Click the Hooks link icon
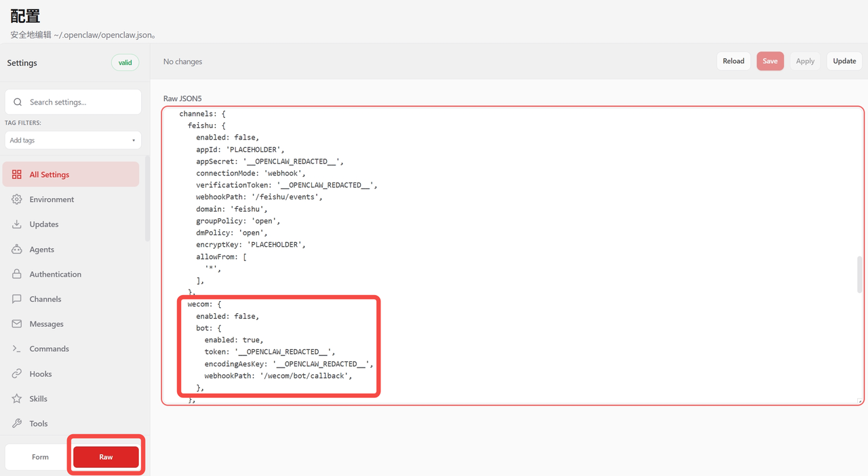 [17, 374]
